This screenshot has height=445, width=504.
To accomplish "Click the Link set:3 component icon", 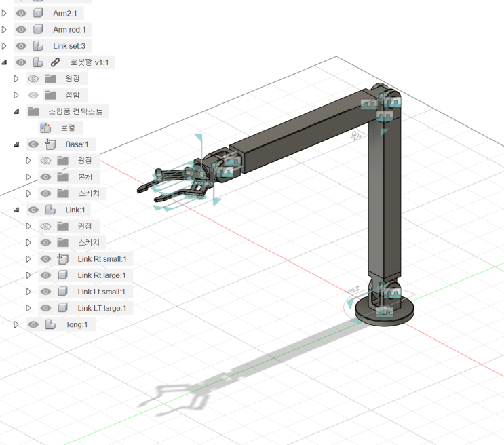I will [38, 46].
